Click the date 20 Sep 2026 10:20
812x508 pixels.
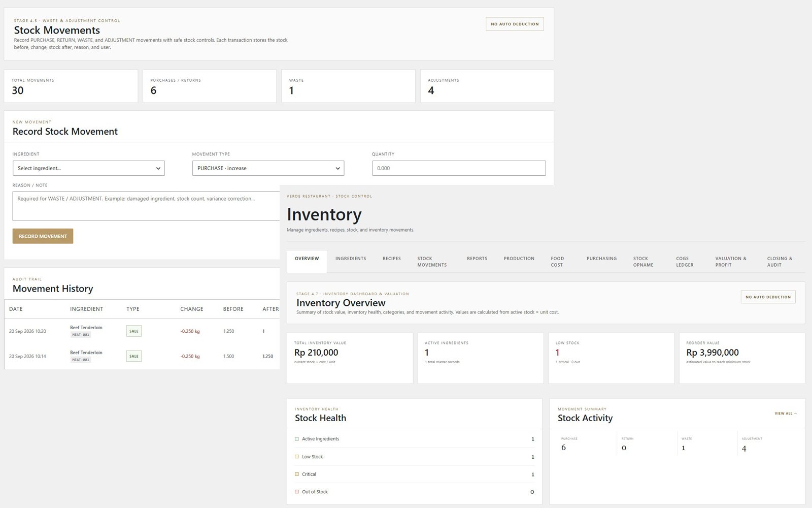pyautogui.click(x=27, y=331)
